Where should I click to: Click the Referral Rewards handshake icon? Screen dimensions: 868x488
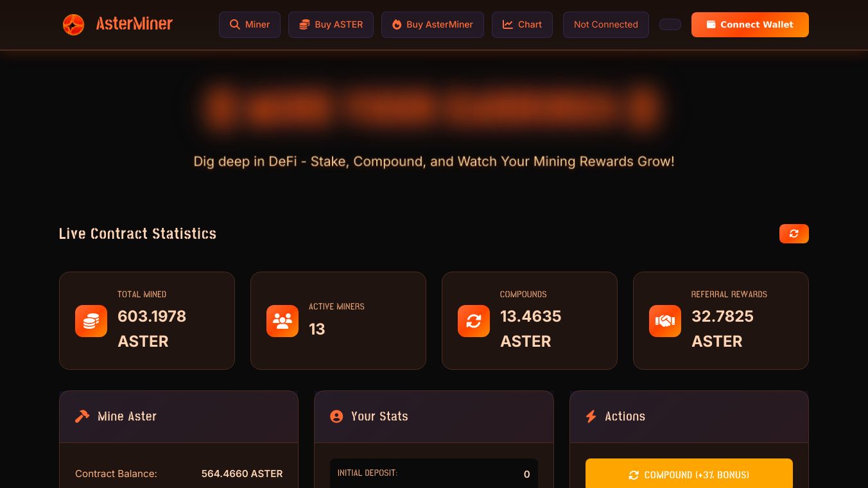coord(665,321)
